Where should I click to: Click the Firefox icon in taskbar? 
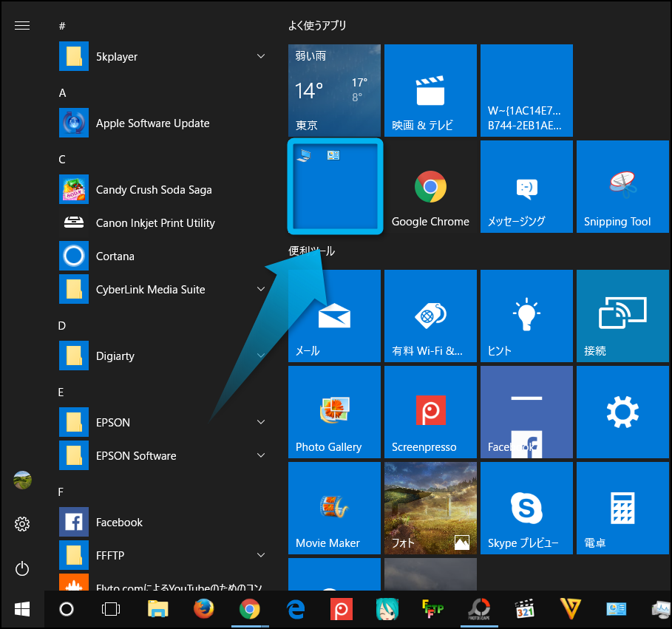pyautogui.click(x=203, y=609)
